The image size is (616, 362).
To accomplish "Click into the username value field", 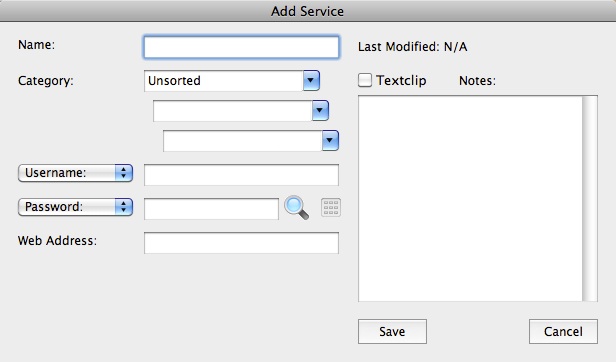I will [x=241, y=175].
